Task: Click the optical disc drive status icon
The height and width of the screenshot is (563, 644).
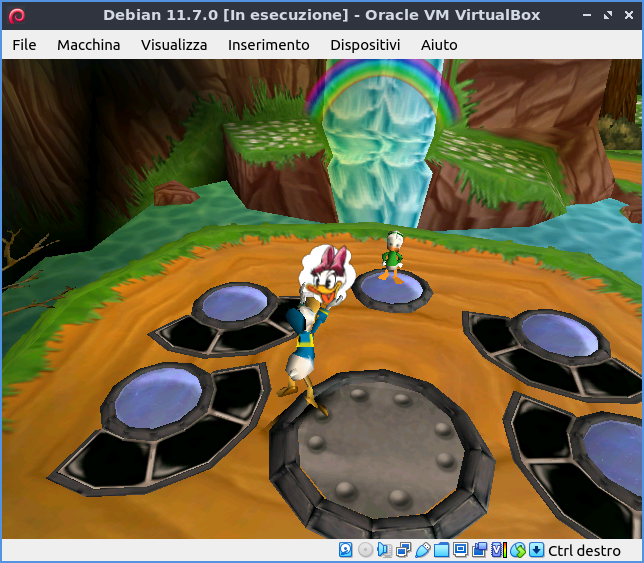Action: point(365,550)
